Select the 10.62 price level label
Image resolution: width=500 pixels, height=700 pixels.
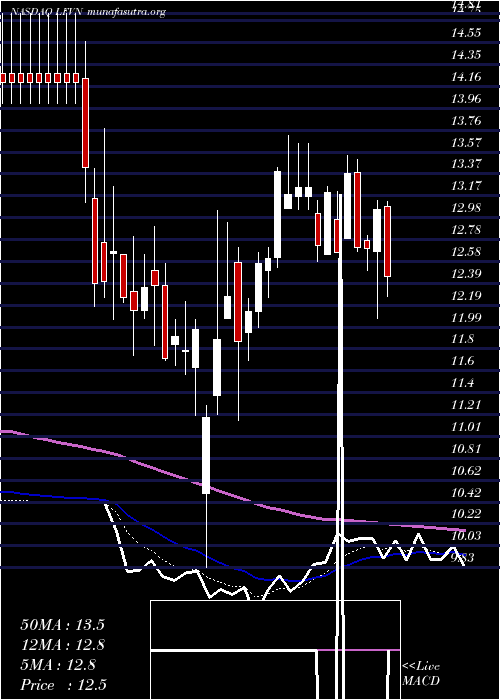click(x=467, y=471)
